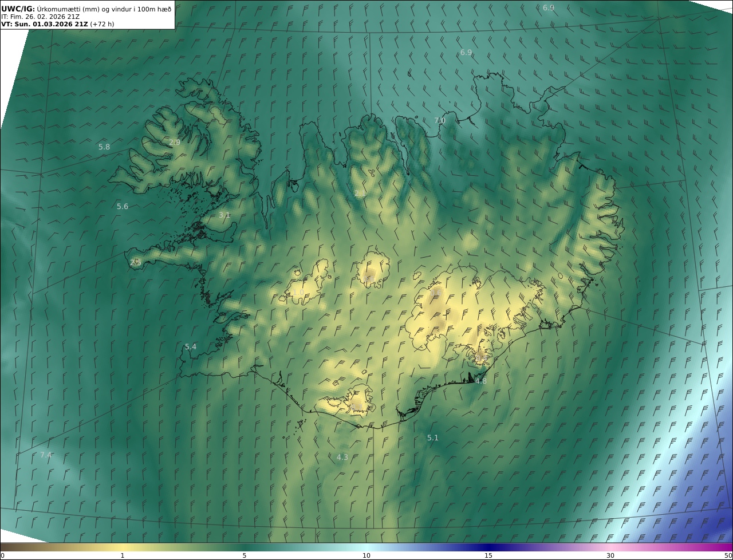Click the colorbar tick label 5
Viewport: 733px width, 560px height.
[245, 555]
